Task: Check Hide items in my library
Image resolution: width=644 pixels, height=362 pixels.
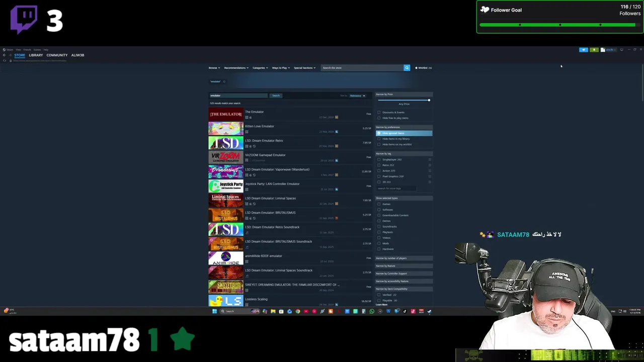Action: (379, 139)
